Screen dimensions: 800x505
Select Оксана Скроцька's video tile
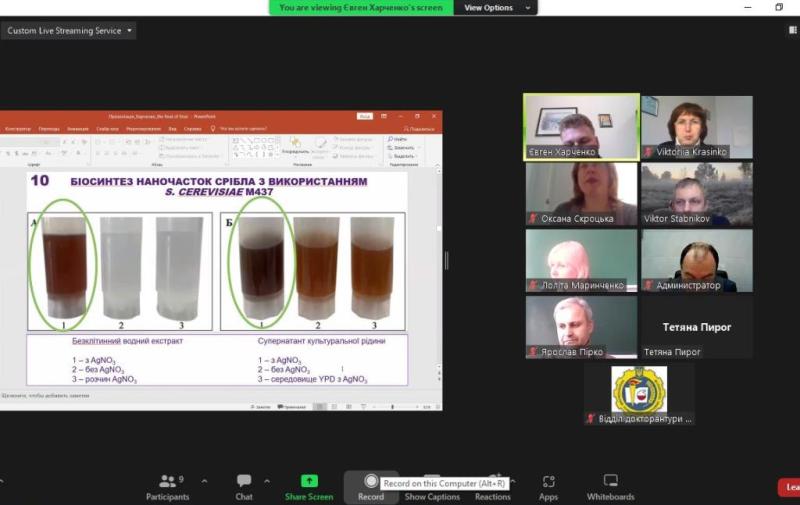[x=581, y=194]
